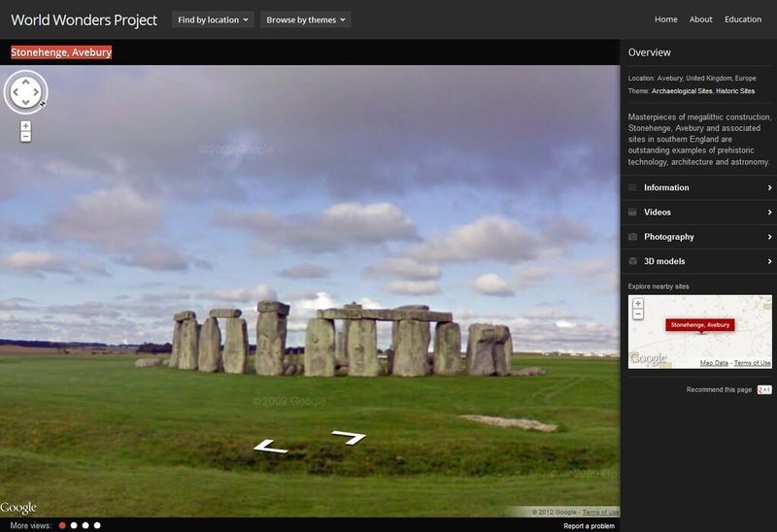This screenshot has width=777, height=532.
Task: Click the 3D models label in the Overview panel
Action: 664,261
